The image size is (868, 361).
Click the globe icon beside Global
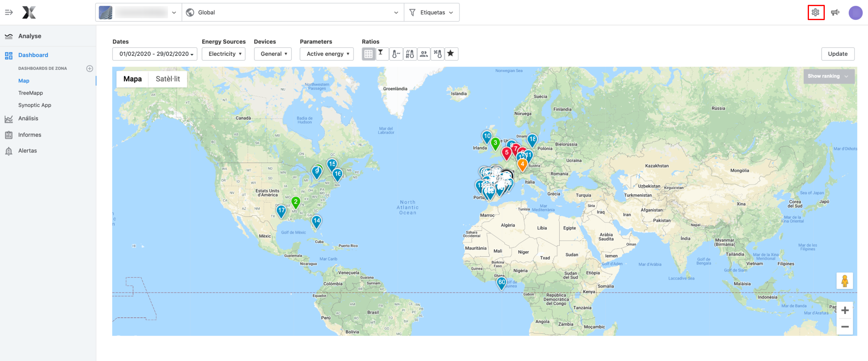[190, 12]
